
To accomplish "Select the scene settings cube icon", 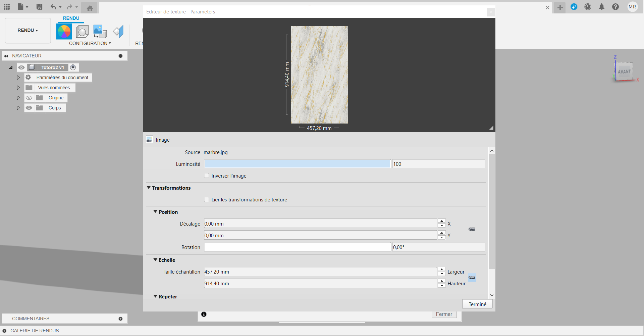I will point(82,31).
